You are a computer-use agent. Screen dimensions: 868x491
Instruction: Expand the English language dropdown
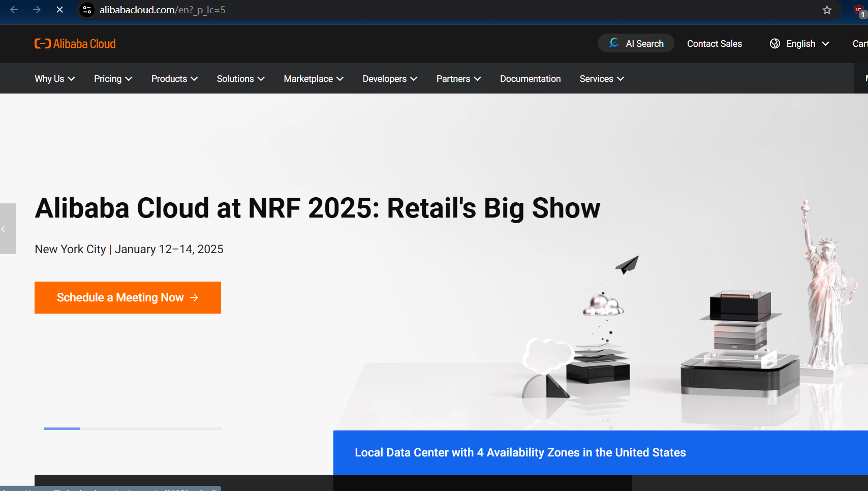coord(800,44)
